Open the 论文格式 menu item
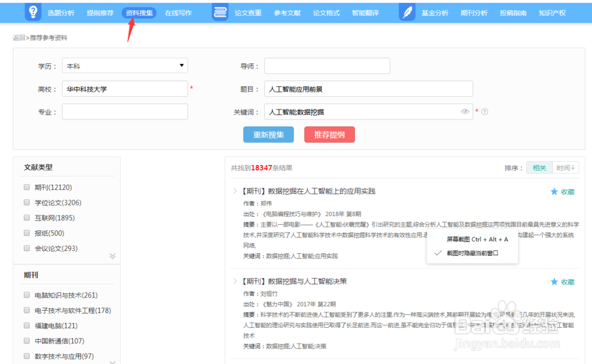 (x=326, y=13)
